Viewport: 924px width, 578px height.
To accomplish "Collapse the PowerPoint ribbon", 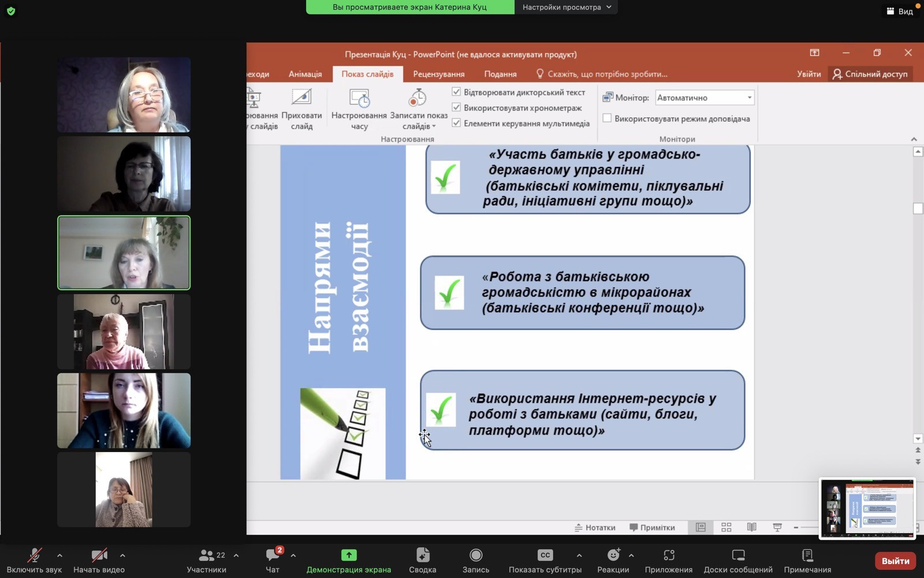I will [914, 139].
